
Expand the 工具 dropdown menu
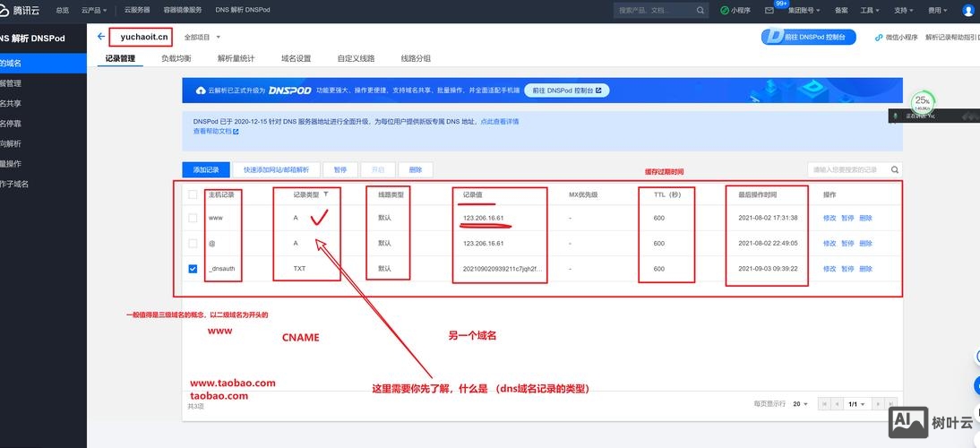[870, 10]
